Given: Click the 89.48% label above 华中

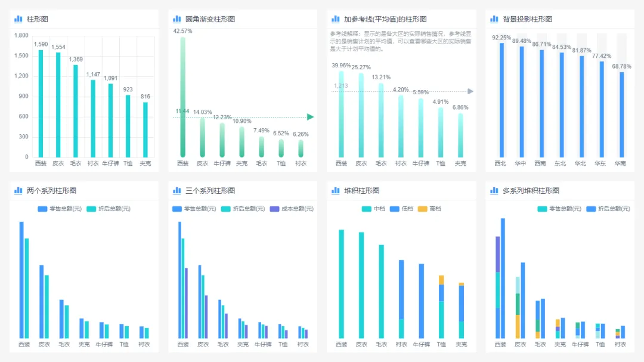Looking at the screenshot, I should point(522,41).
